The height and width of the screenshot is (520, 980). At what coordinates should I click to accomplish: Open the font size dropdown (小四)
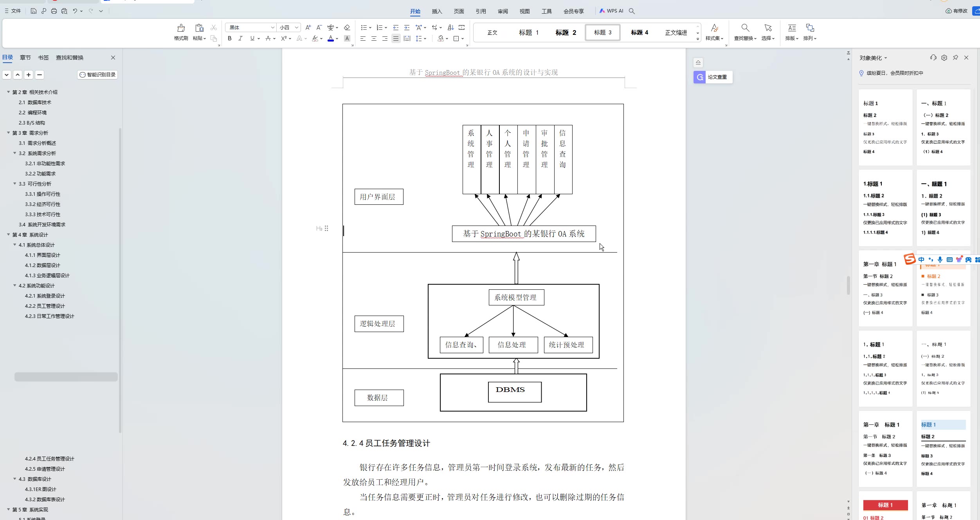[x=297, y=27]
